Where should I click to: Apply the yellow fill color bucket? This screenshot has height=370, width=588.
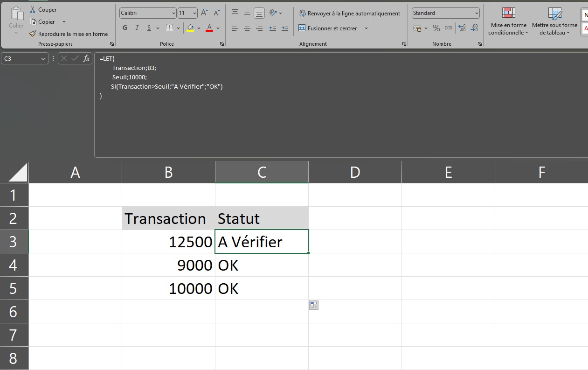pyautogui.click(x=190, y=28)
